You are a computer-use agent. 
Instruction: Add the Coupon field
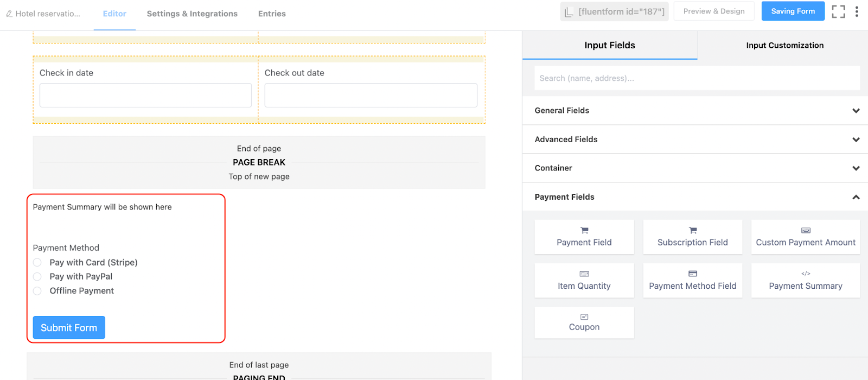[x=584, y=322]
